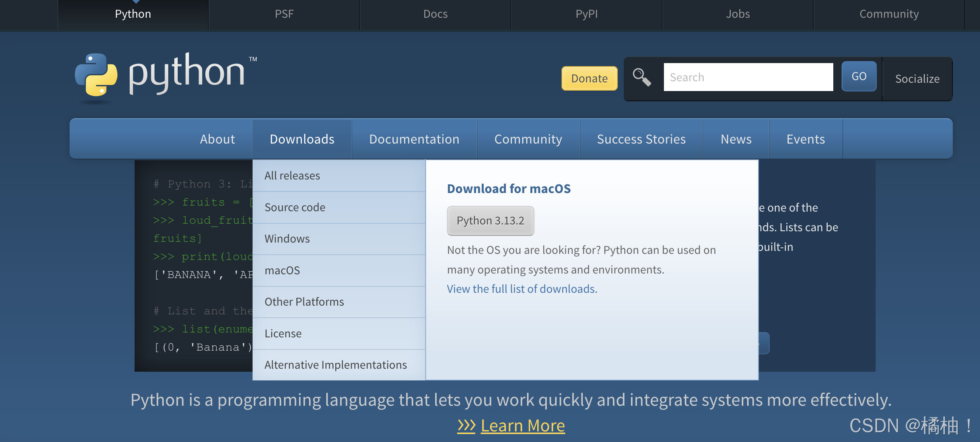Switch to the PyPI top tab
The height and width of the screenshot is (442, 980).
586,14
